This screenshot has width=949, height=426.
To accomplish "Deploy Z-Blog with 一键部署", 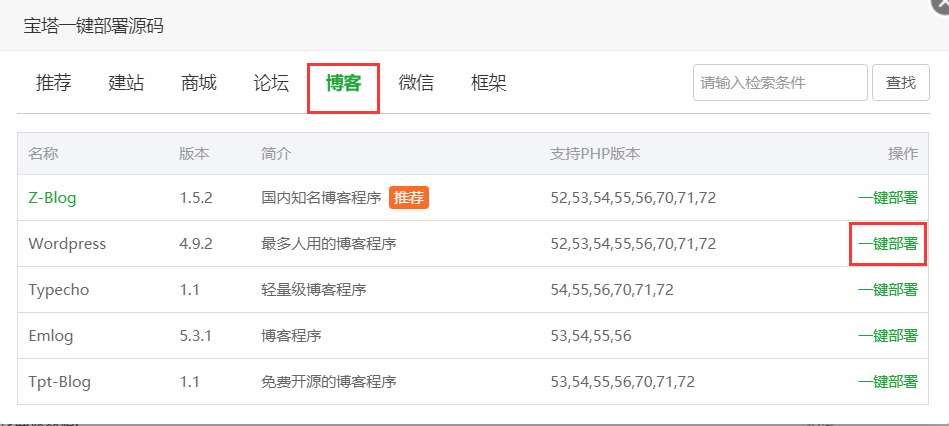I will coord(888,198).
